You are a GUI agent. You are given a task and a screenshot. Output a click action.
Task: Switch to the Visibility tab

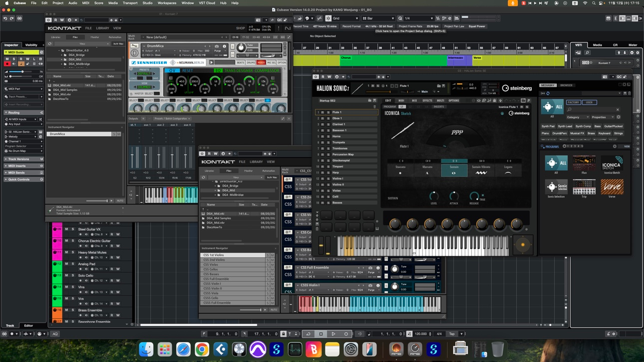[x=31, y=45]
